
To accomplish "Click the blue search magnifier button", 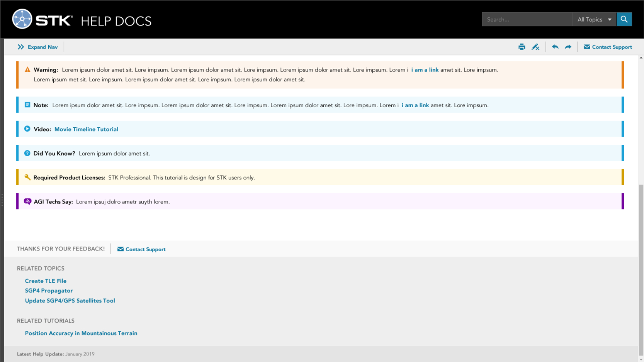I will [624, 19].
